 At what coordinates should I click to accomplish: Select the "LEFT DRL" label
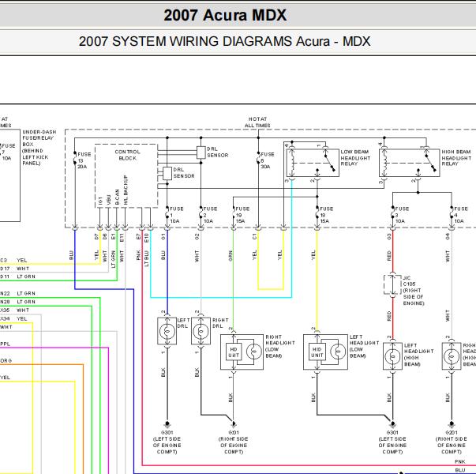pos(183,323)
